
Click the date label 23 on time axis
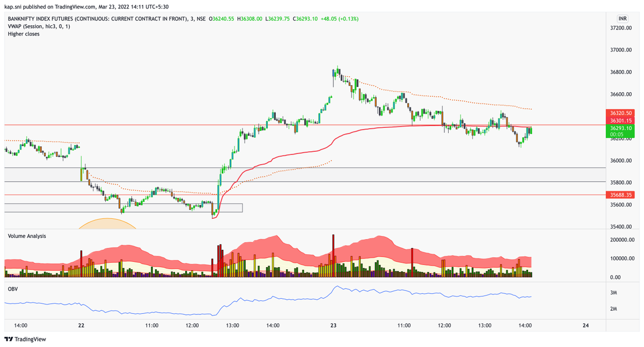[x=333, y=325]
